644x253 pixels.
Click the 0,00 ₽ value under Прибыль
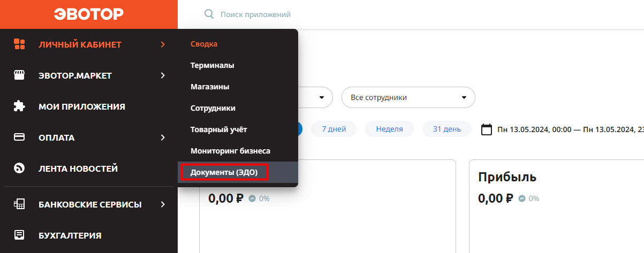pyautogui.click(x=495, y=198)
